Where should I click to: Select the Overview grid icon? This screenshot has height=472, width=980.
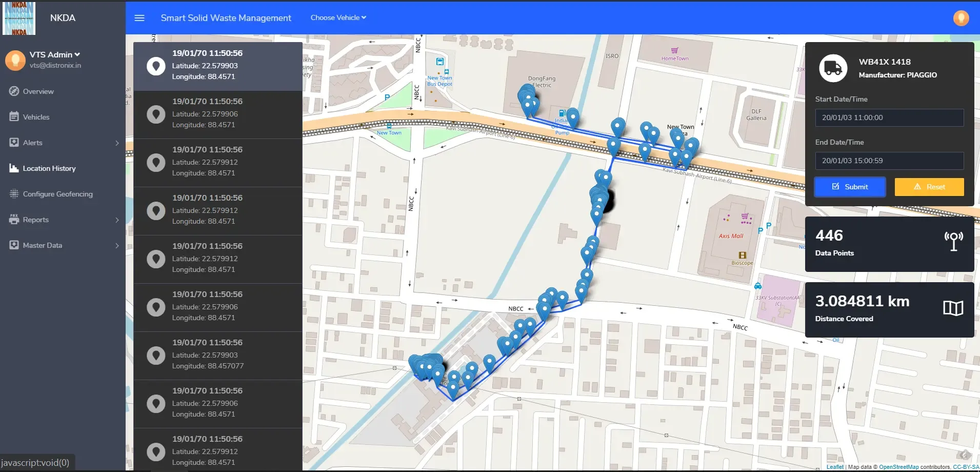[13, 91]
